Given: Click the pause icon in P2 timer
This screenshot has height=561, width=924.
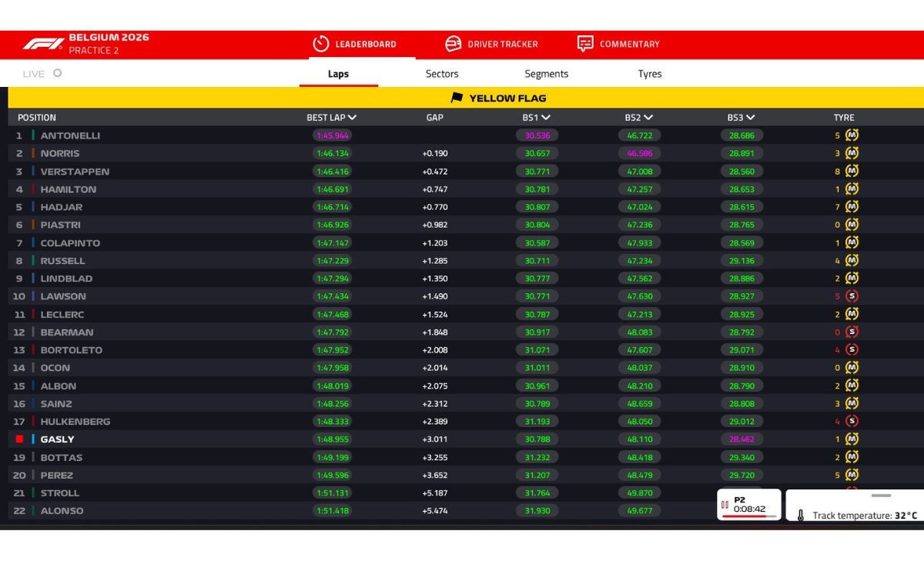Looking at the screenshot, I should click(x=725, y=505).
